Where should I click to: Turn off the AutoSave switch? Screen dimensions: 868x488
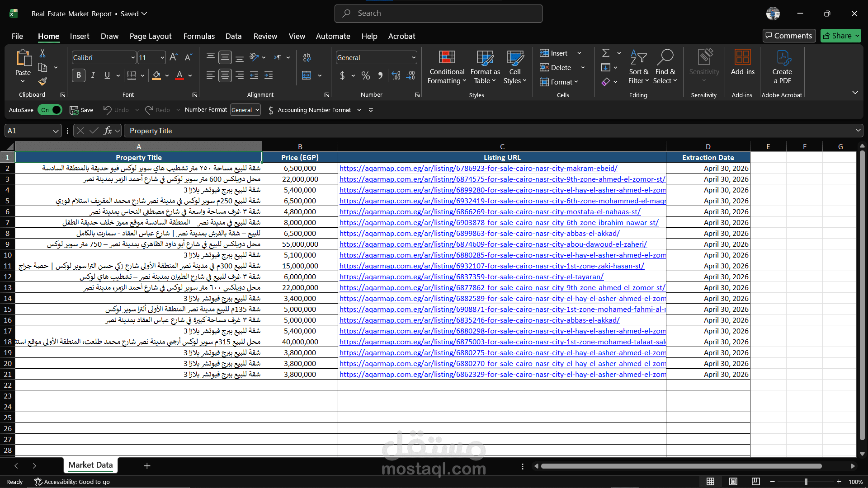coord(50,110)
